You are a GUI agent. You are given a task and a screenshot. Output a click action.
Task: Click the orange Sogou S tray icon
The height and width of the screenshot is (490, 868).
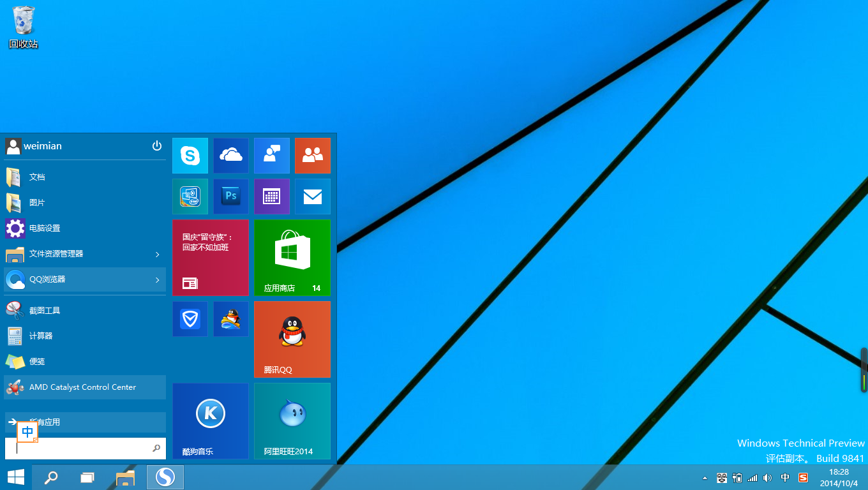pyautogui.click(x=804, y=477)
